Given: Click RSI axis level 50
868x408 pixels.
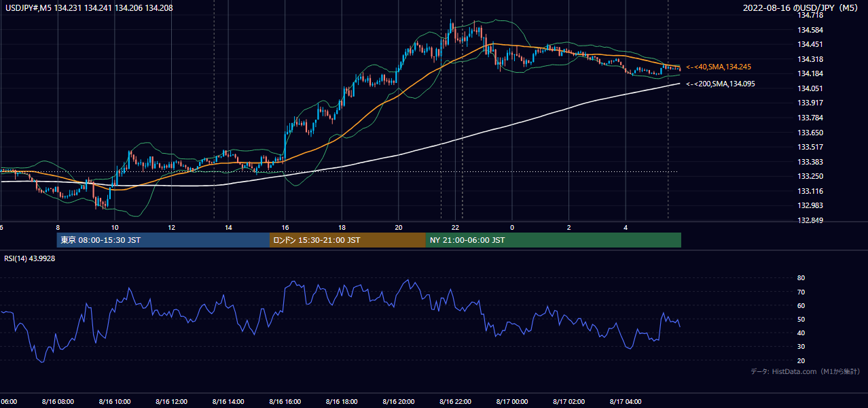Looking at the screenshot, I should click(x=801, y=319).
